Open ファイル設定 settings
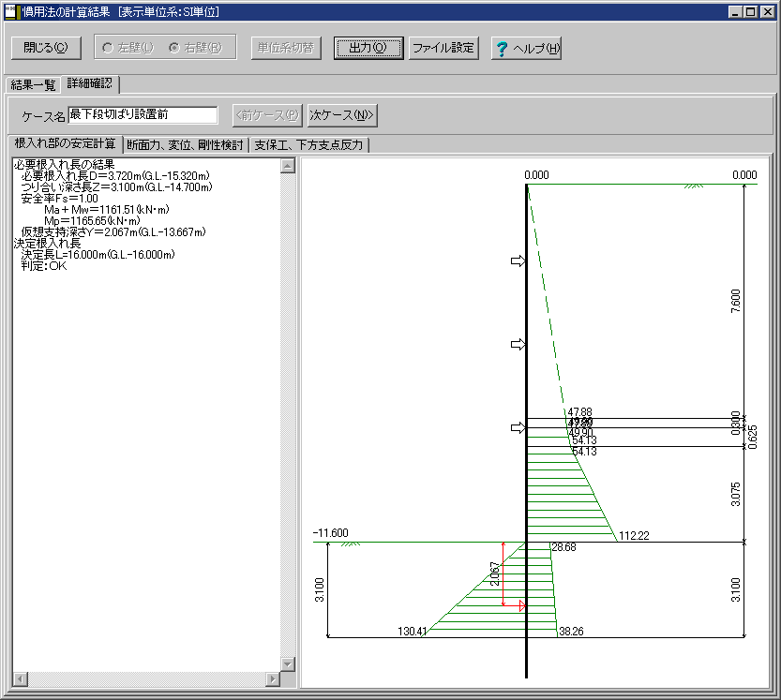 coord(443,48)
